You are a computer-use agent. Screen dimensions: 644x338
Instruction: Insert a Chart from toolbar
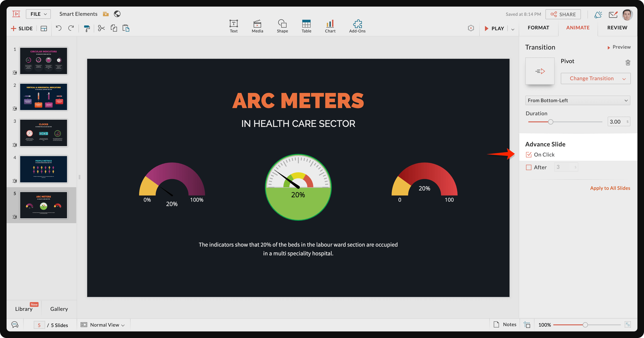330,26
